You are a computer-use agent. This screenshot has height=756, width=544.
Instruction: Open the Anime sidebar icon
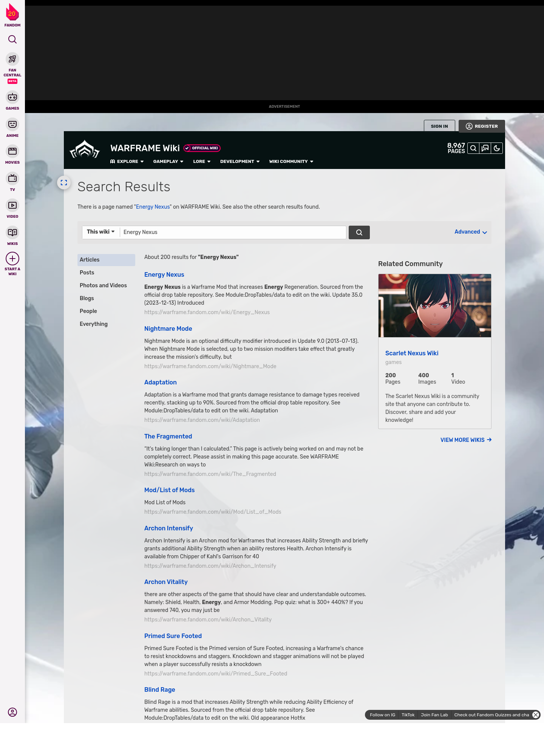click(x=12, y=124)
